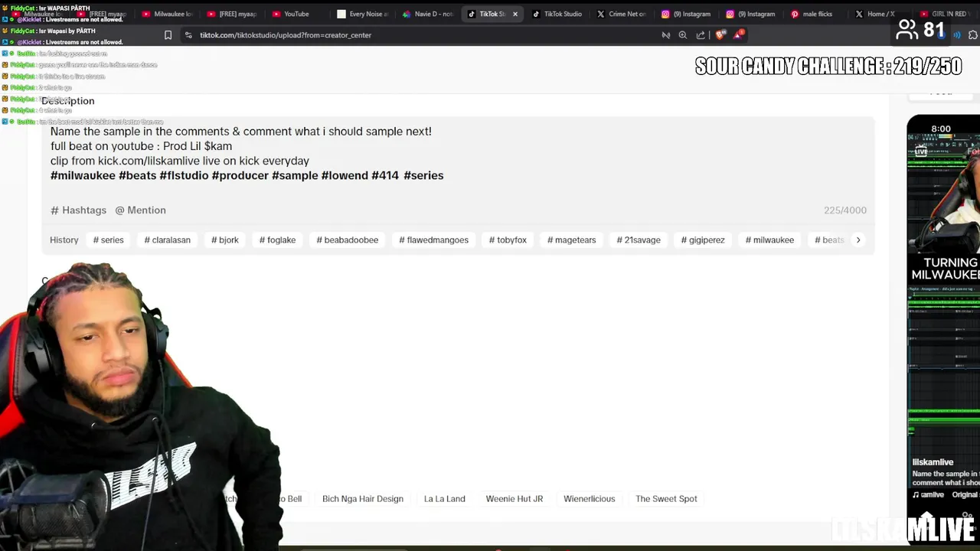The width and height of the screenshot is (980, 551).
Task: Place cursor in the description text box
Action: pos(458,153)
